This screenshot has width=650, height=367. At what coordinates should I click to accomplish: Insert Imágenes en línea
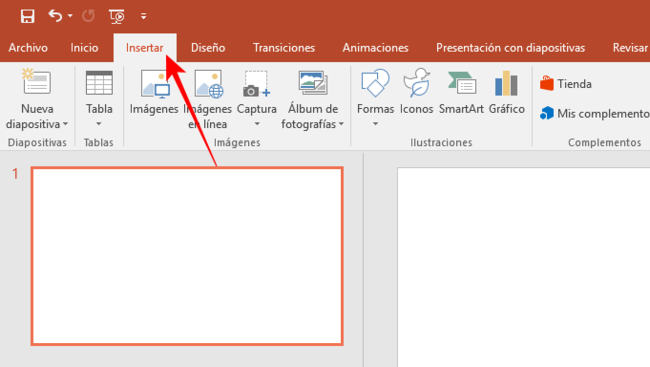[208, 99]
